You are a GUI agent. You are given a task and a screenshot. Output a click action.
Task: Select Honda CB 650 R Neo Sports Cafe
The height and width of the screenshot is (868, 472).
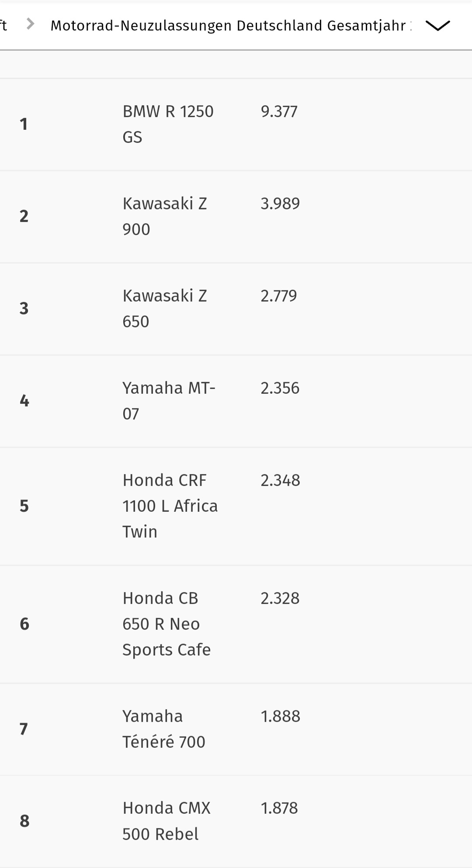tap(167, 624)
